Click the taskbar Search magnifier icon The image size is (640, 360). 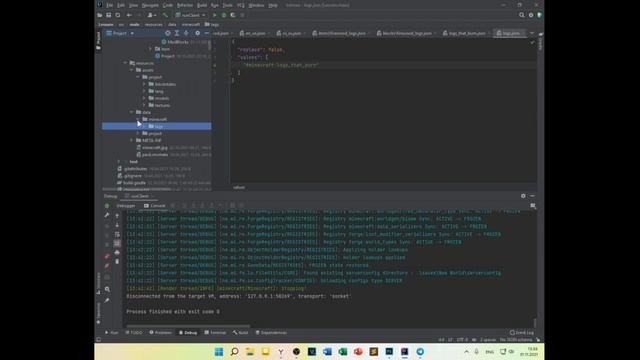click(x=234, y=351)
